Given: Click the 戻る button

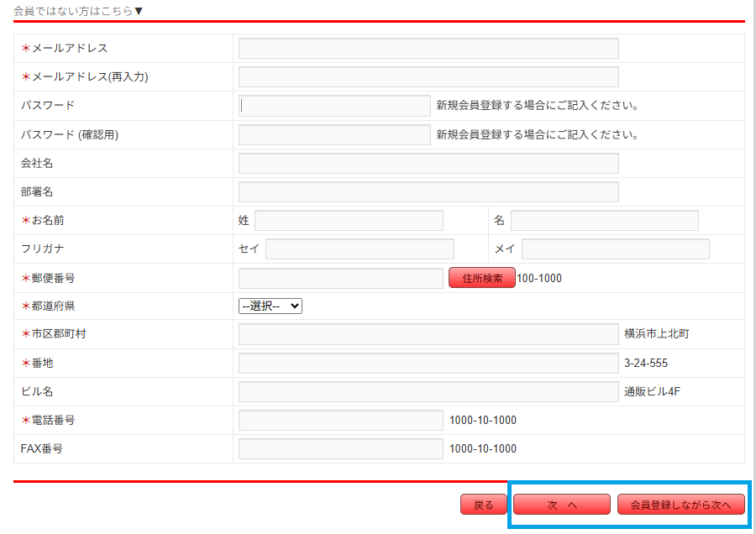Looking at the screenshot, I should pos(484,505).
